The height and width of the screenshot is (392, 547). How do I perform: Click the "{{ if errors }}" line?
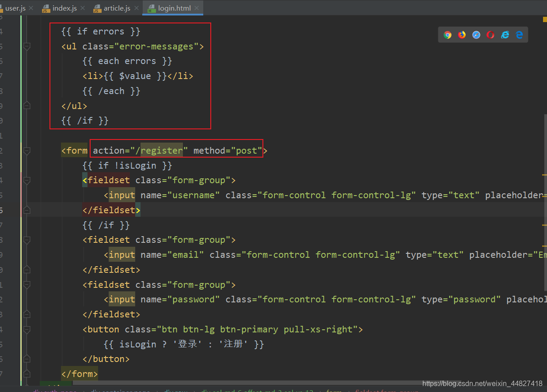pyautogui.click(x=101, y=31)
